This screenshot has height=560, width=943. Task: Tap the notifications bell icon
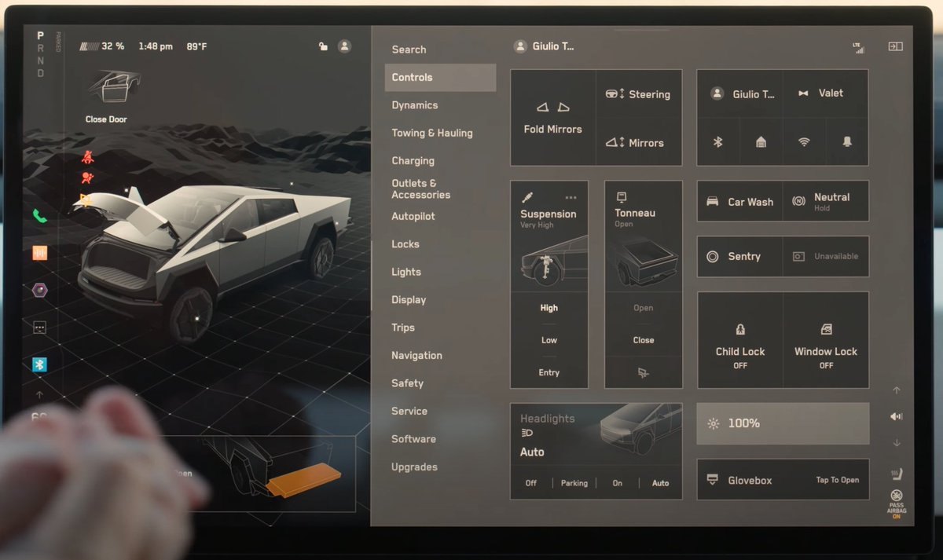pyautogui.click(x=847, y=142)
